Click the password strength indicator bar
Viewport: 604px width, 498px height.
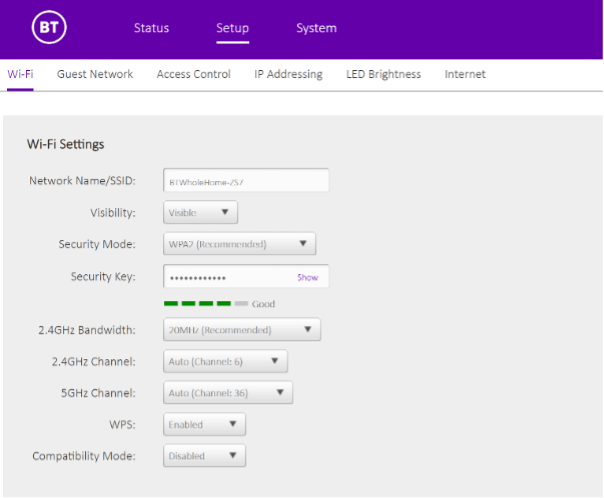206,303
